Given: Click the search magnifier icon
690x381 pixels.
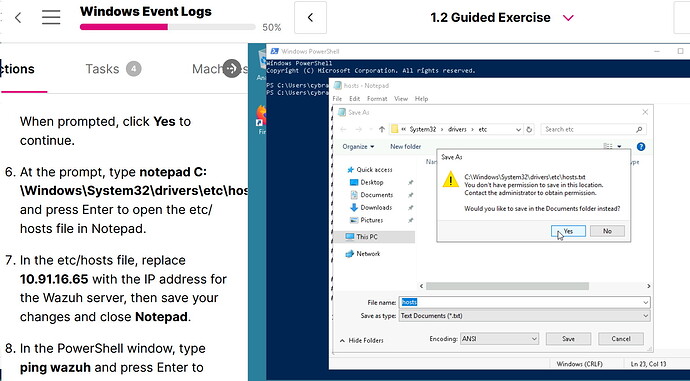Looking at the screenshot, I should (x=639, y=129).
